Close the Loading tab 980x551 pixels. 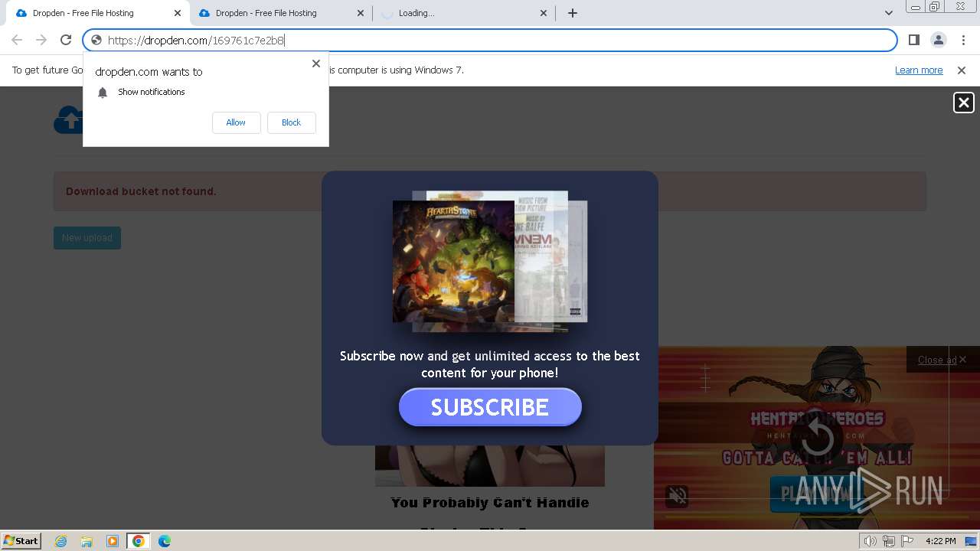(544, 13)
